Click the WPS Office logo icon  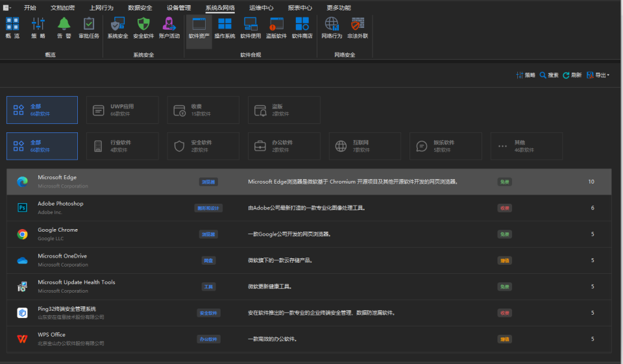tap(22, 339)
